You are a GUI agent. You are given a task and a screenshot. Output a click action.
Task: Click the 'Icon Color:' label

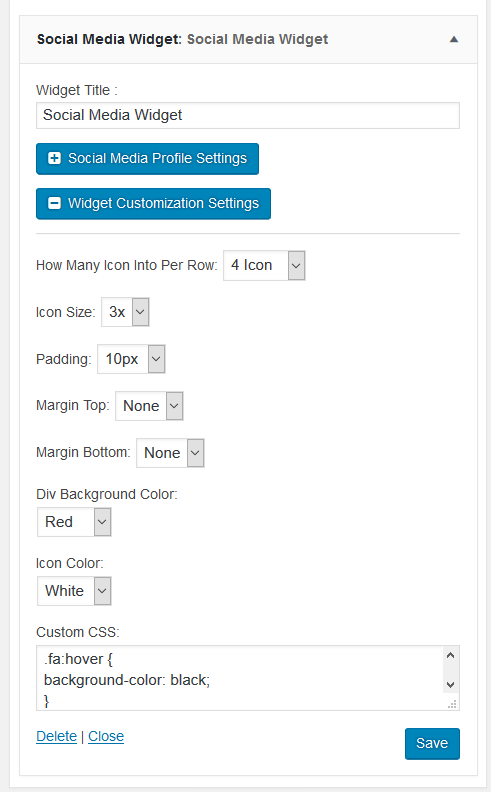[70, 563]
